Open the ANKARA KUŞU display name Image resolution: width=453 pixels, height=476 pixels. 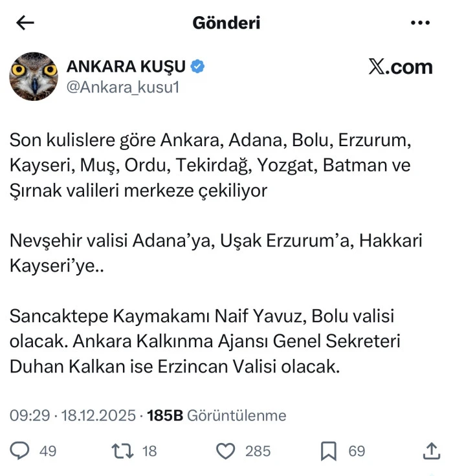click(x=126, y=66)
